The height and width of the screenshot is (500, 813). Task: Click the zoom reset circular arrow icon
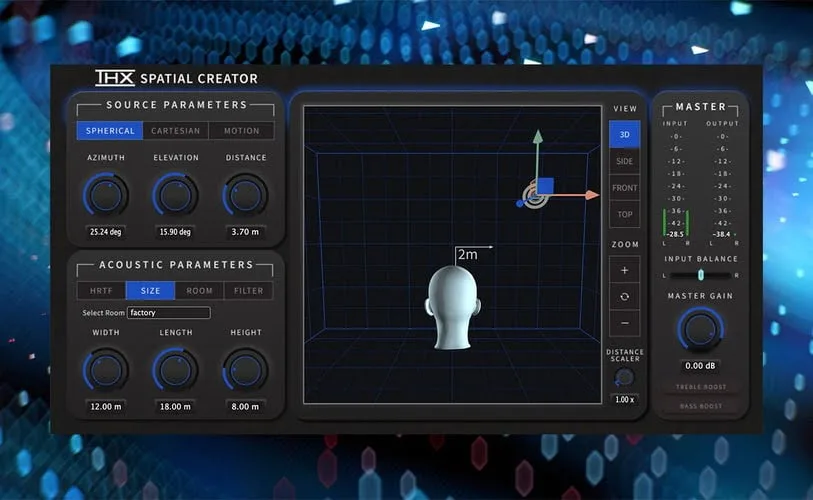click(624, 297)
